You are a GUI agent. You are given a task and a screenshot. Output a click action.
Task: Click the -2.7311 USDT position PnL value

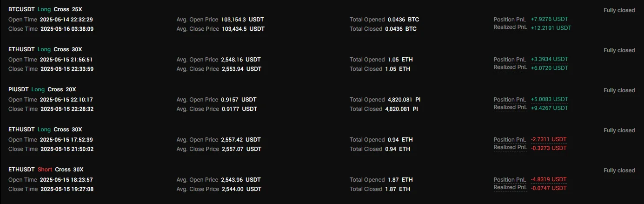coord(548,139)
